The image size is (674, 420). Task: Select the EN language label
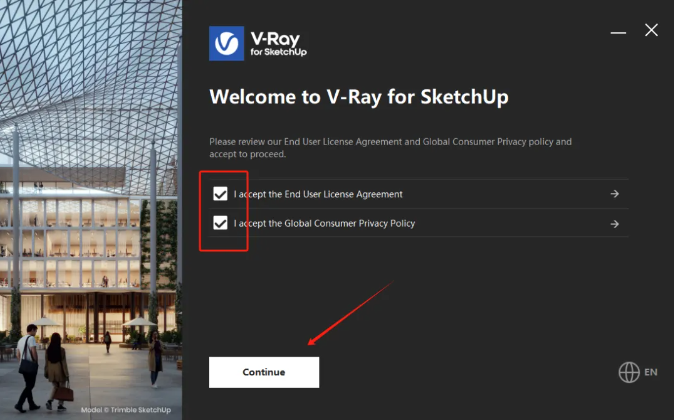[650, 372]
